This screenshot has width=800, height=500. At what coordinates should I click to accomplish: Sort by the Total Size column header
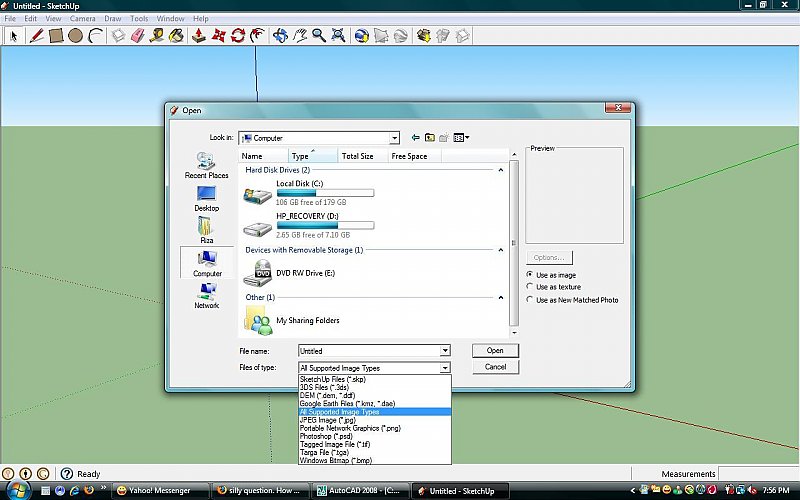click(358, 156)
